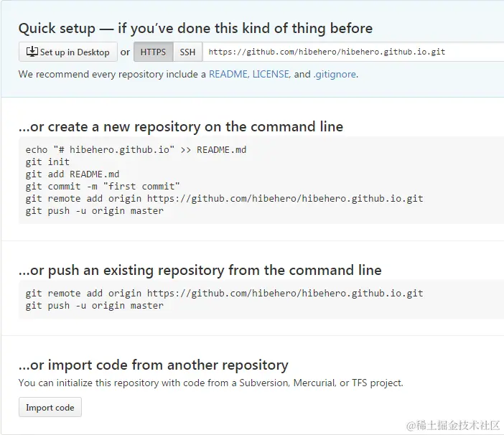Click the 'git init' command line

click(x=47, y=162)
